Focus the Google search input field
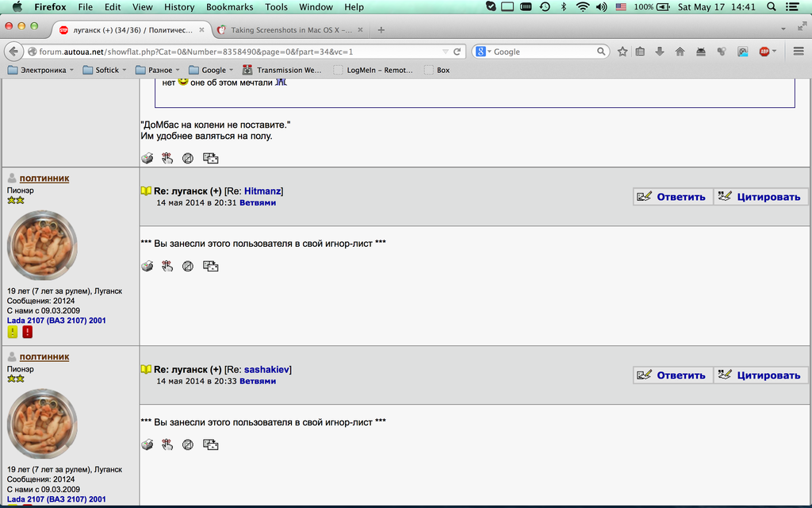This screenshot has width=812, height=508. click(x=543, y=52)
